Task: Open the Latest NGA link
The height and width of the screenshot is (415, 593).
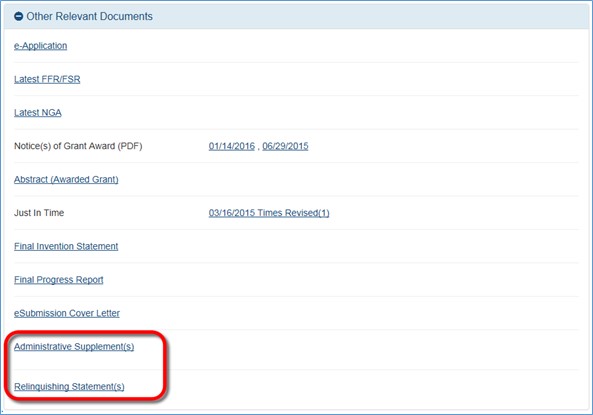Action: click(x=37, y=112)
